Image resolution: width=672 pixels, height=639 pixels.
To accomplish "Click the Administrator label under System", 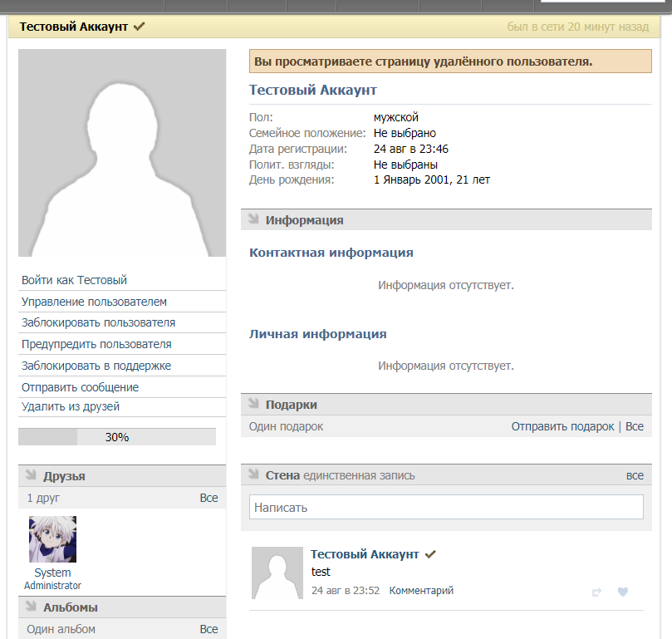I will point(52,585).
